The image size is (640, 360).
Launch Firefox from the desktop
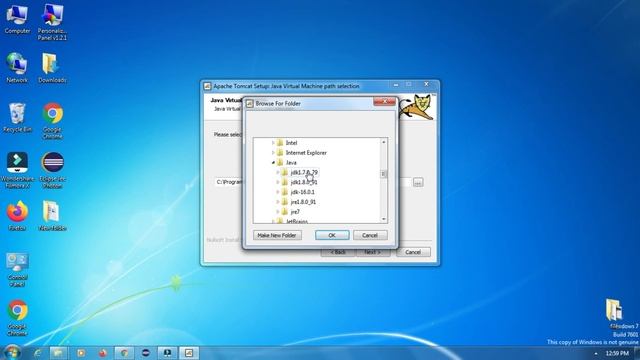coord(17,216)
